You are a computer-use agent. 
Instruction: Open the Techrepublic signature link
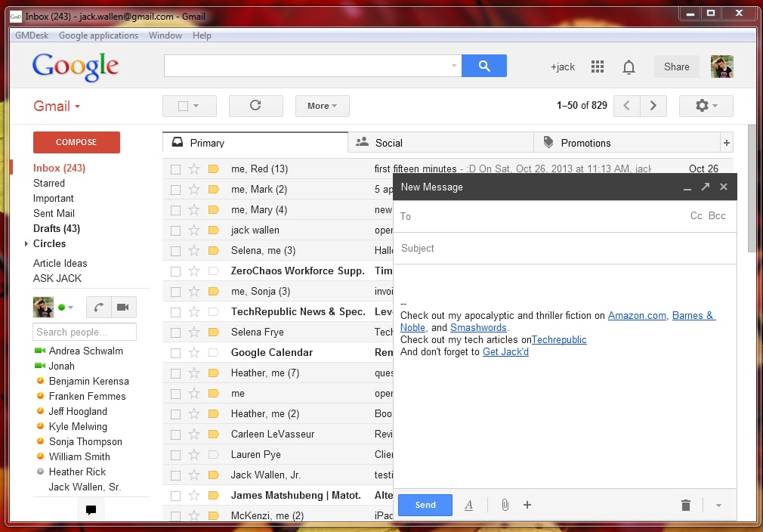(559, 340)
